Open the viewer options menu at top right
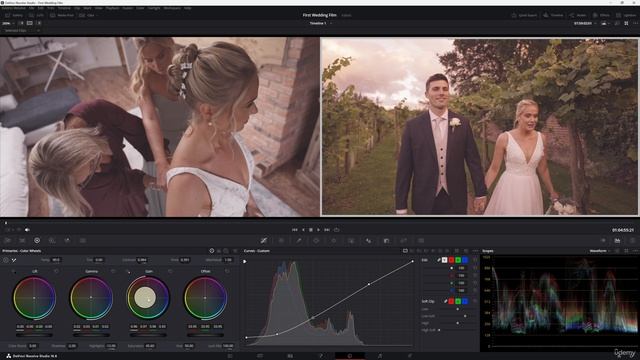 tap(635, 23)
